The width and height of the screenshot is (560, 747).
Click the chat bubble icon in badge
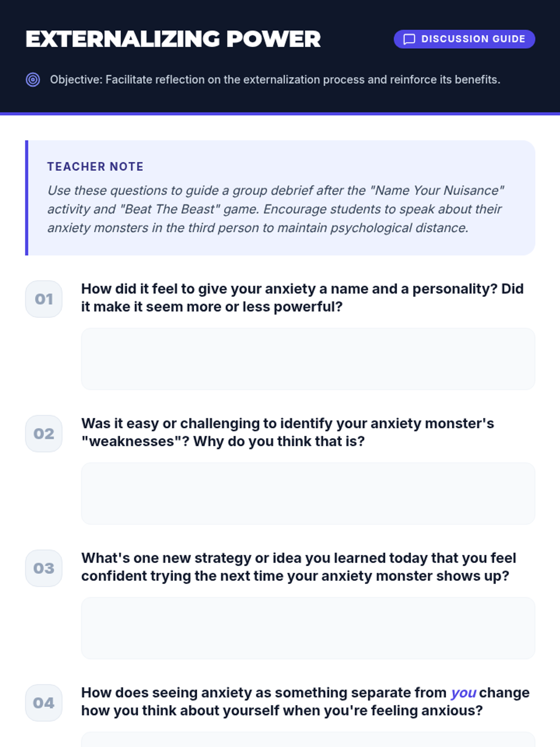tap(409, 39)
